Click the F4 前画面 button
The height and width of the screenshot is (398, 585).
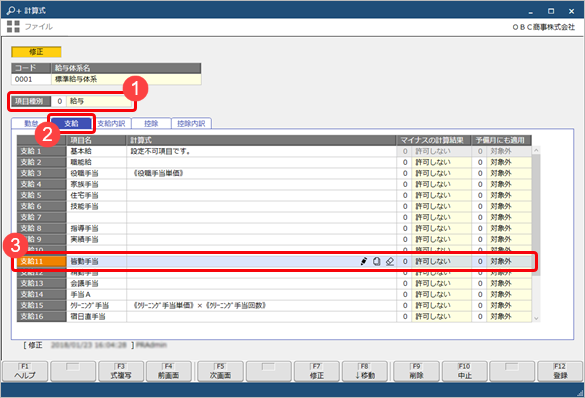coord(169,372)
